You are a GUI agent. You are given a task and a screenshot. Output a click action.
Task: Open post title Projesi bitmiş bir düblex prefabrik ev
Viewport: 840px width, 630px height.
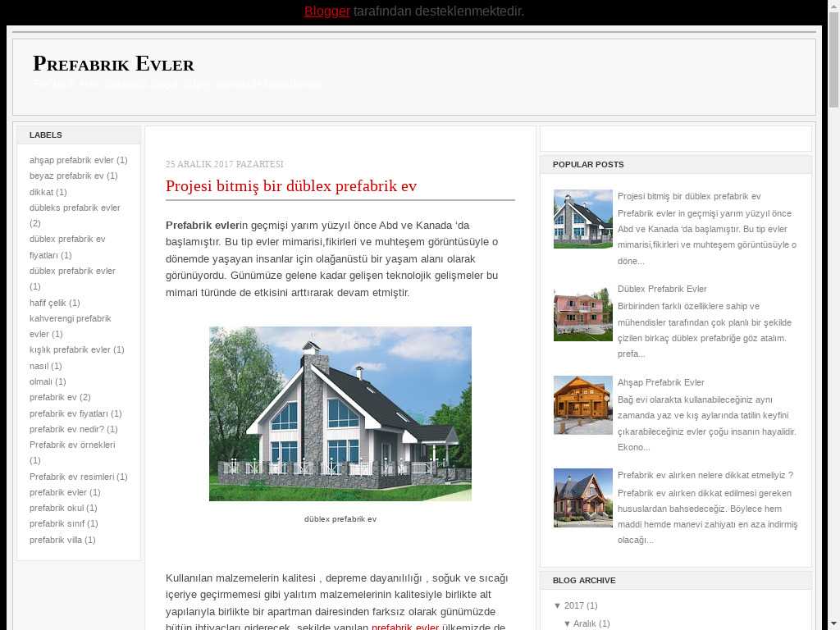pyautogui.click(x=291, y=186)
